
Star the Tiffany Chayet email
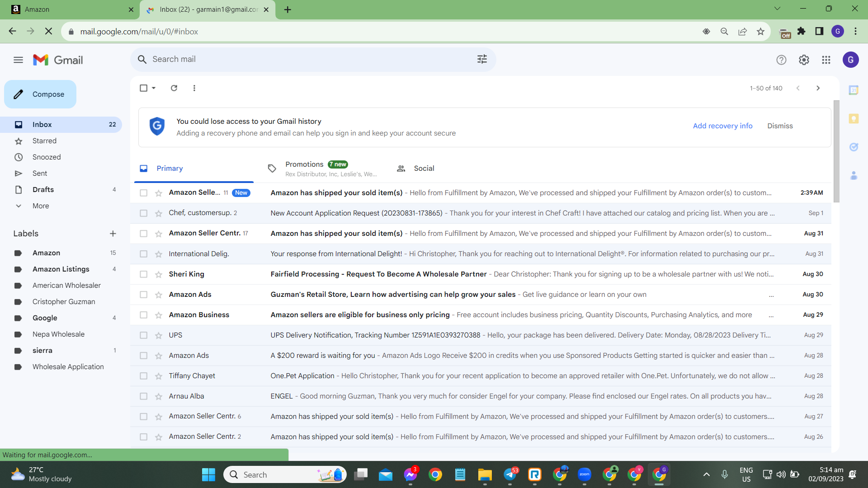[159, 376]
